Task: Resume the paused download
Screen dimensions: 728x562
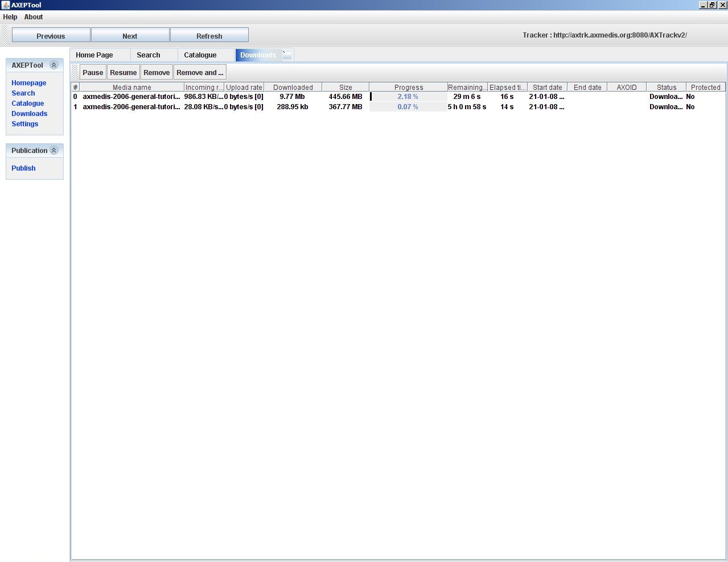Action: point(123,72)
